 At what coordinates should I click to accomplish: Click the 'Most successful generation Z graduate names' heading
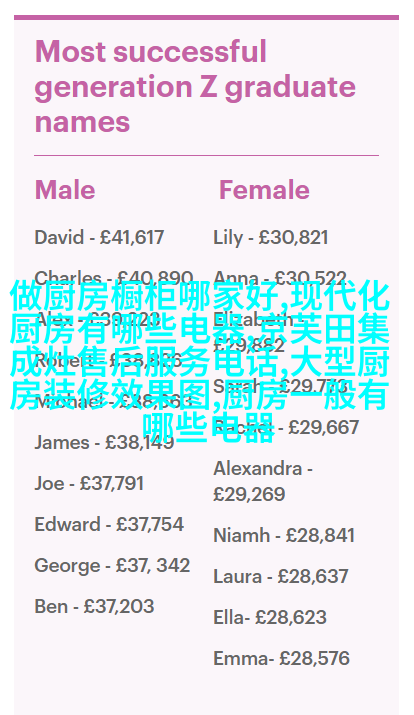pos(195,87)
